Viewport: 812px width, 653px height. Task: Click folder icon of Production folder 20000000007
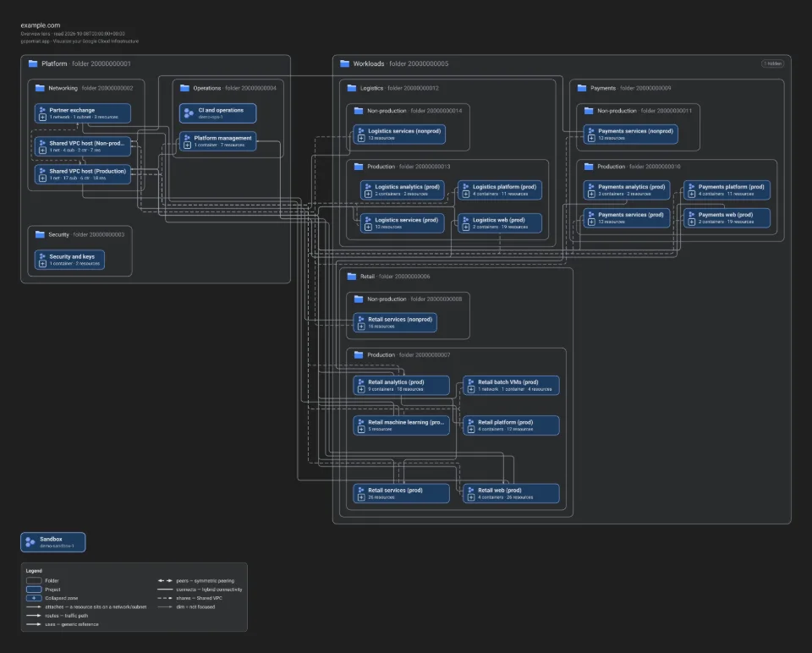(359, 355)
